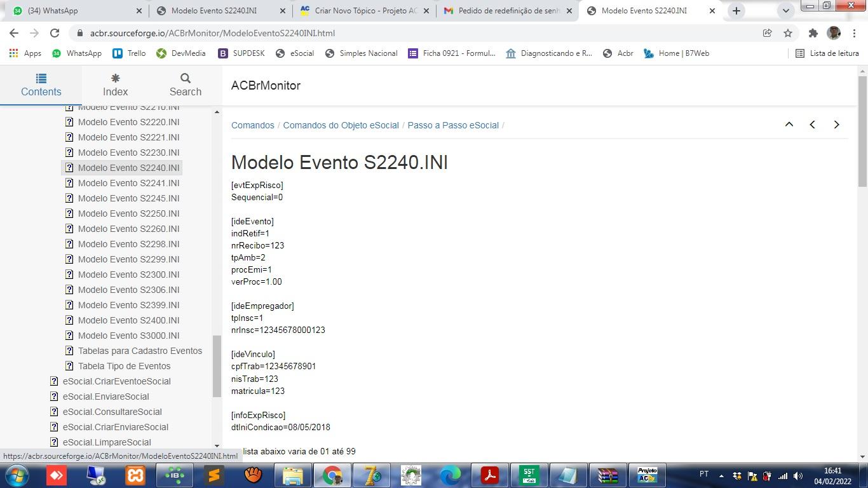The image size is (868, 488).
Task: Open the Apps grid in bookmarks bar
Action: pos(25,53)
